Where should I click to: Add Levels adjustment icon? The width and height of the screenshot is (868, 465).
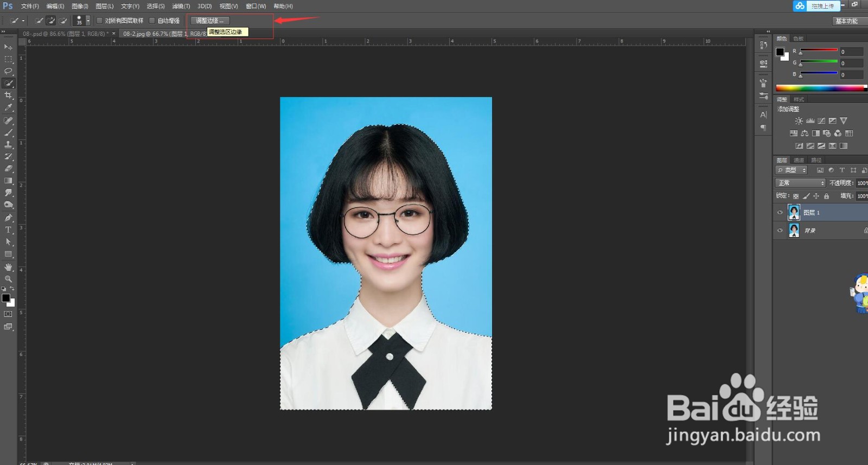pyautogui.click(x=810, y=121)
